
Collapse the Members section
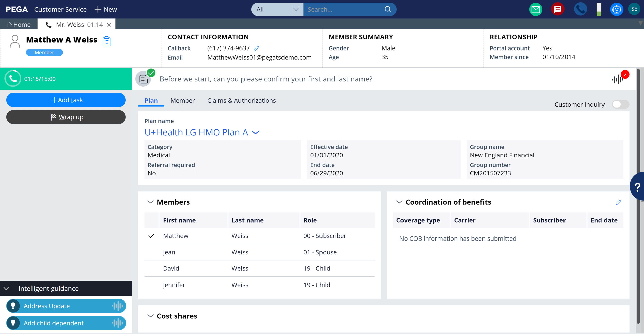(150, 202)
